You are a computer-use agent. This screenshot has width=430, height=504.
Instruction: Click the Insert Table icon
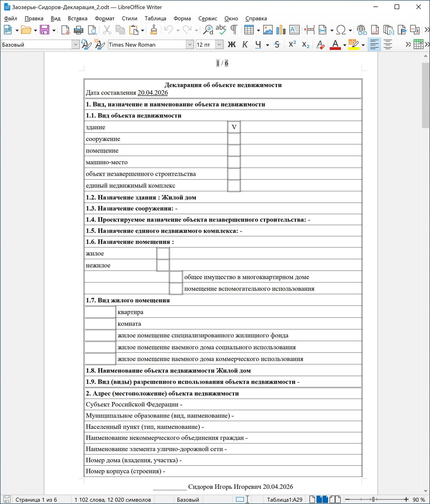tap(249, 30)
